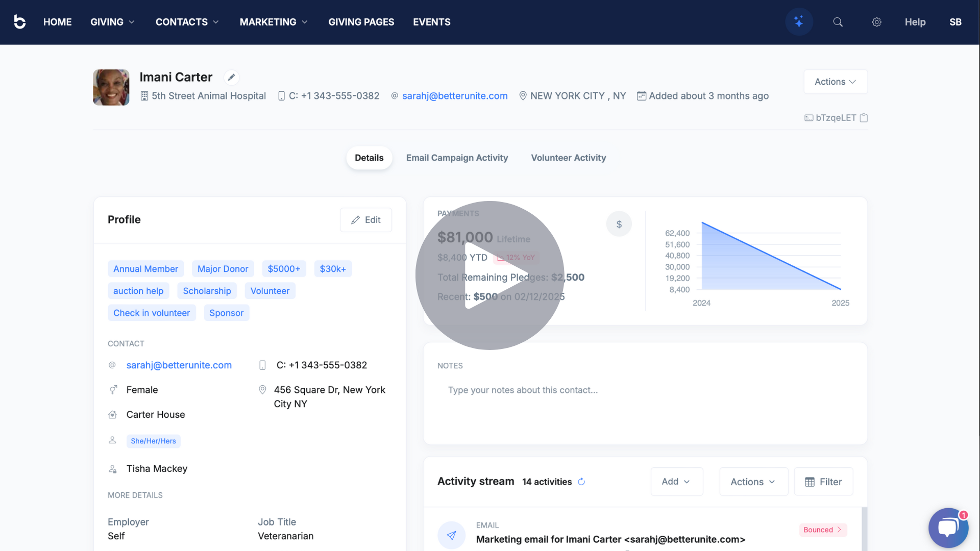Click the building icon by 5th Street Animal Hospital
Image resolution: width=980 pixels, height=551 pixels.
tap(144, 96)
